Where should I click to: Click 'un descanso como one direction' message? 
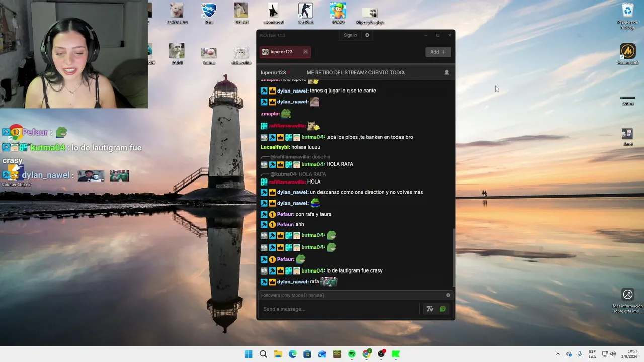[366, 192]
